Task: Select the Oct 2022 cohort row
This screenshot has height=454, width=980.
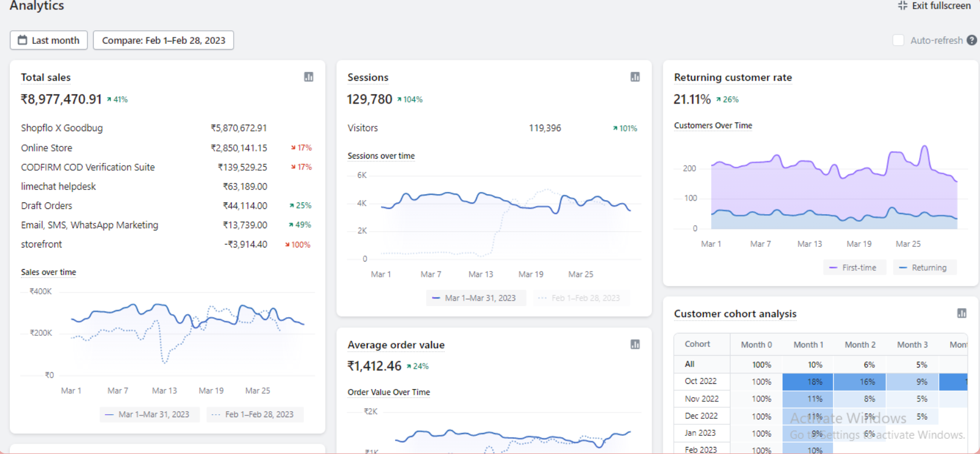Action: (701, 381)
